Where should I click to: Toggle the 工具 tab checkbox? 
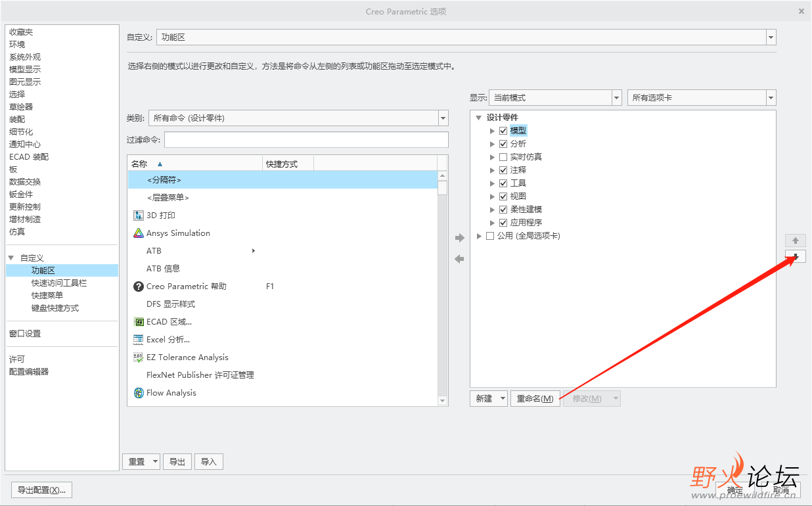(x=503, y=183)
